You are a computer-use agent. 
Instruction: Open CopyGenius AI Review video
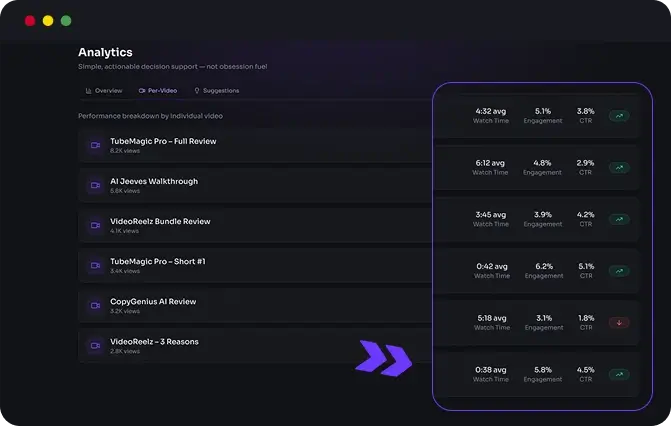pyautogui.click(x=153, y=302)
